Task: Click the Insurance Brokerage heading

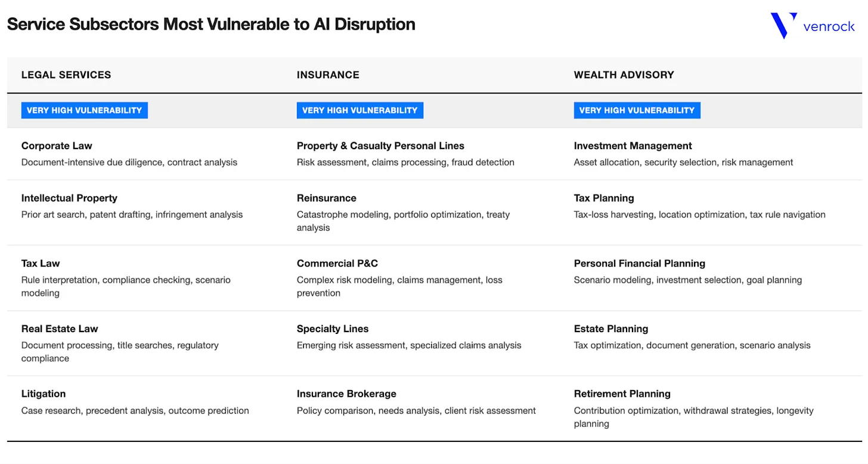Action: coord(346,394)
